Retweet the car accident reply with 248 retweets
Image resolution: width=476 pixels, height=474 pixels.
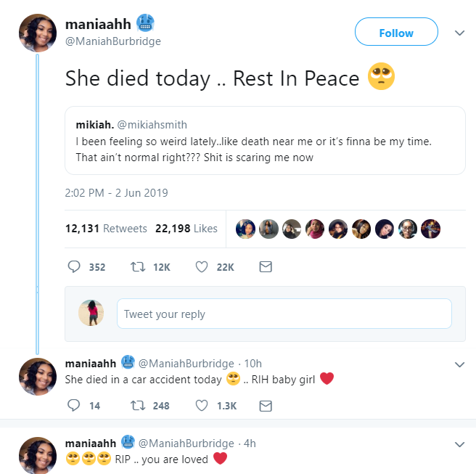136,406
